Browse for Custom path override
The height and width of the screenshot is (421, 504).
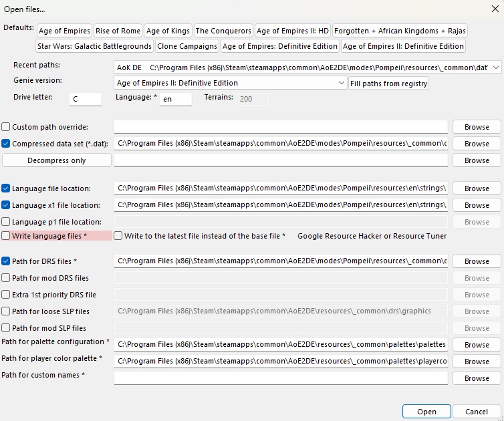point(477,127)
